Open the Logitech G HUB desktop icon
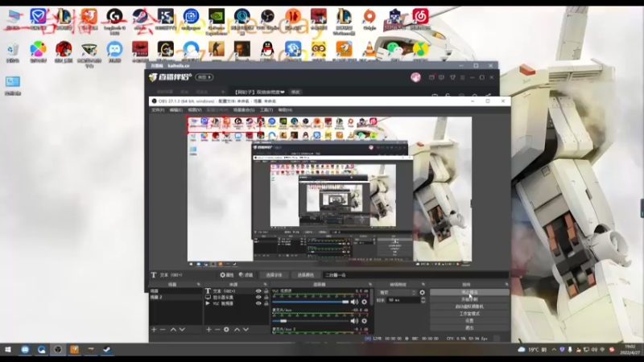Image resolution: width=644 pixels, height=362 pixels. 114,17
